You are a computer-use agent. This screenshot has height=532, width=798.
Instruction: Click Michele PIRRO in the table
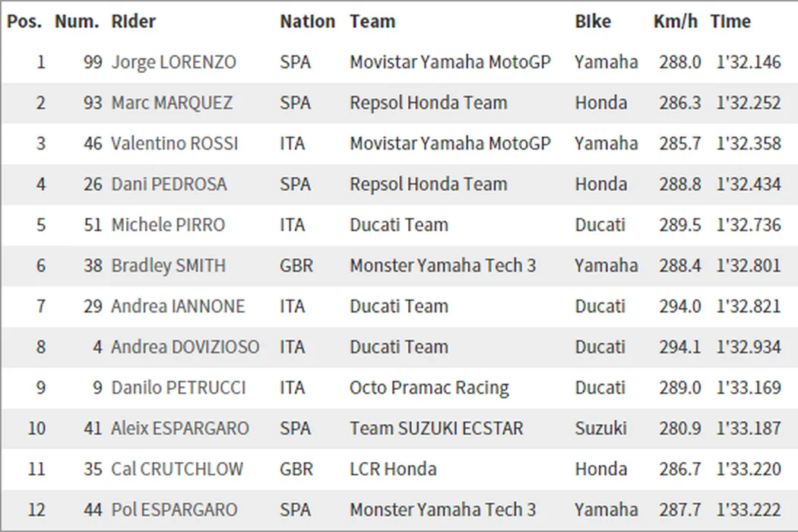pyautogui.click(x=168, y=225)
